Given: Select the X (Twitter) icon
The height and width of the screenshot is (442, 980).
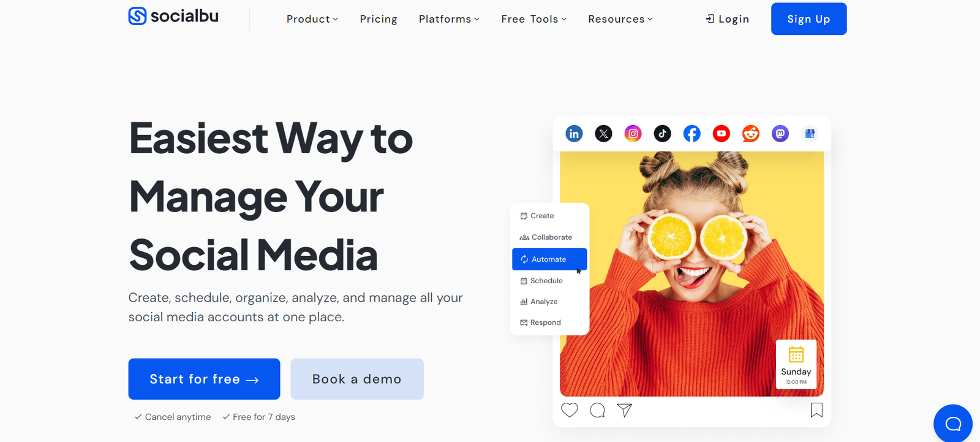Looking at the screenshot, I should coord(603,134).
